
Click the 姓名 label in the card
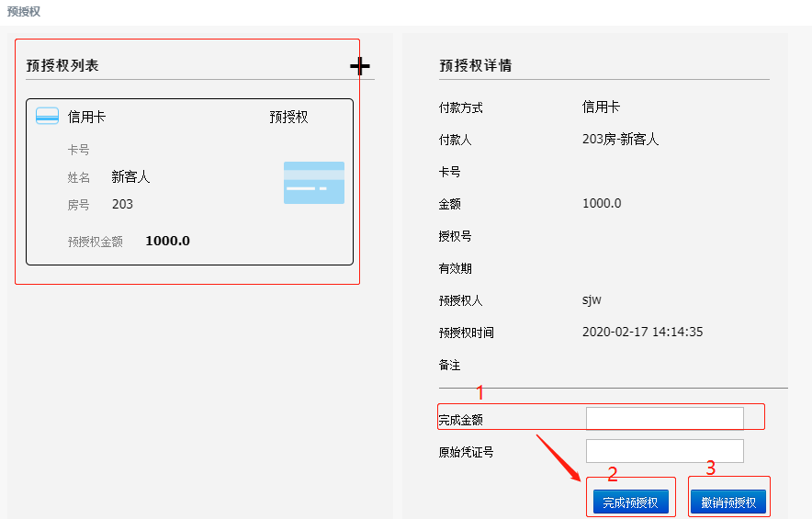point(79,177)
